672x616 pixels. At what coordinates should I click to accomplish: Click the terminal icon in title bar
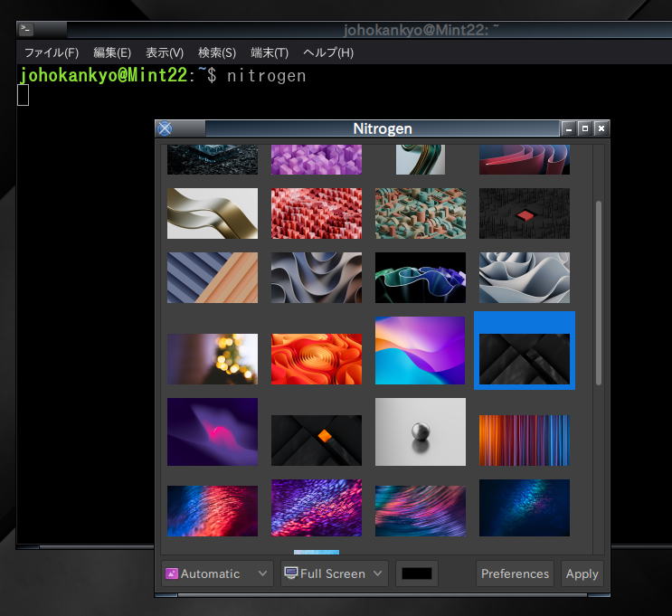[x=26, y=29]
